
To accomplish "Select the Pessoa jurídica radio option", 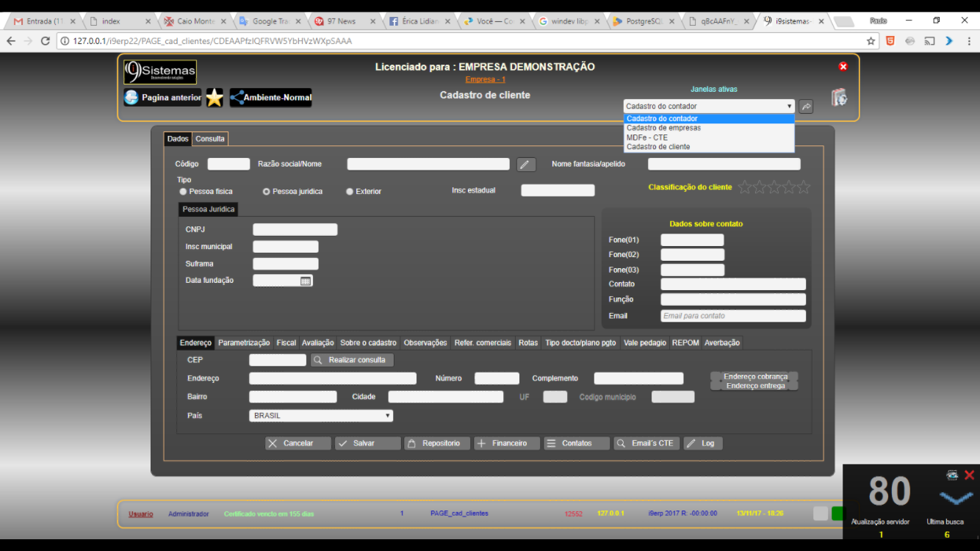I will click(267, 192).
